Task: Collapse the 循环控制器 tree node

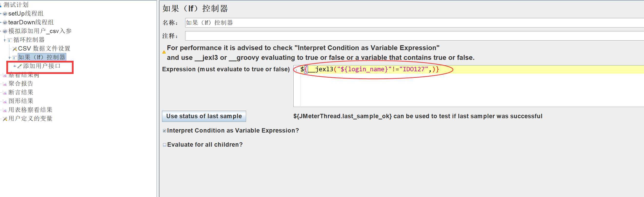Action: point(4,40)
